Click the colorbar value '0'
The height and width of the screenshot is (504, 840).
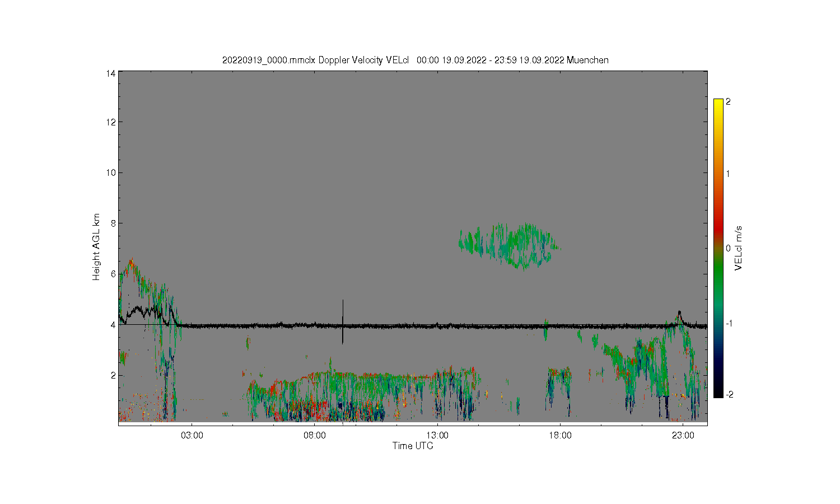(x=728, y=248)
